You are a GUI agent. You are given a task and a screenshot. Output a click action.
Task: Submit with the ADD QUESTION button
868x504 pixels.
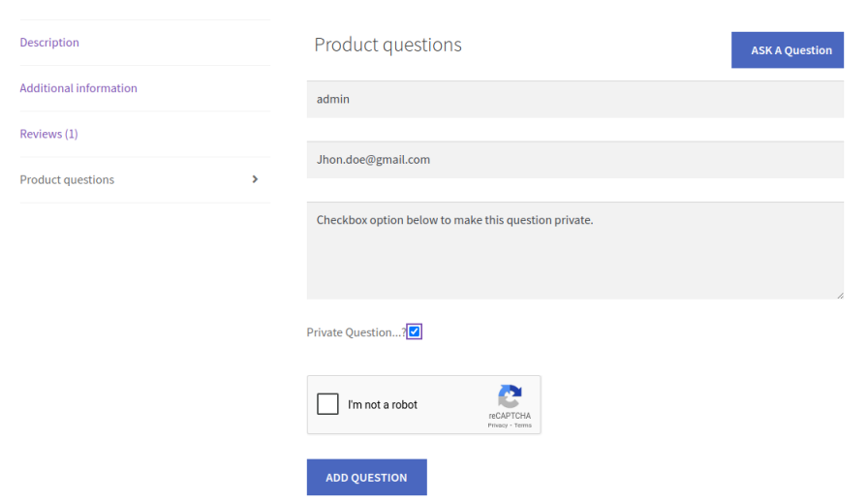click(x=366, y=477)
